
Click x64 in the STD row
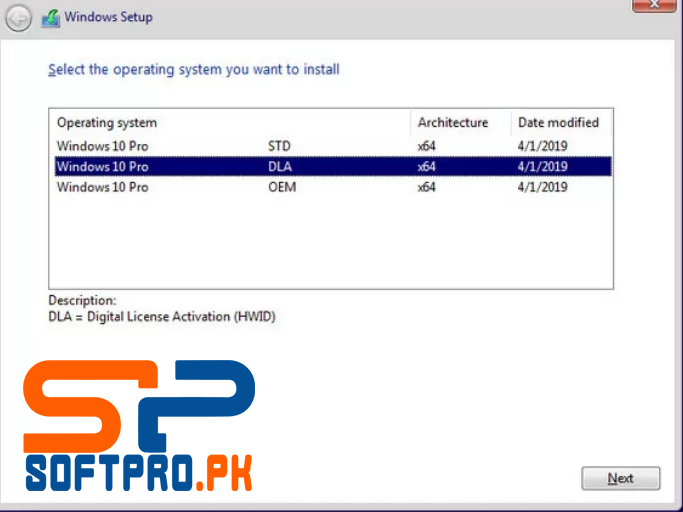click(426, 146)
